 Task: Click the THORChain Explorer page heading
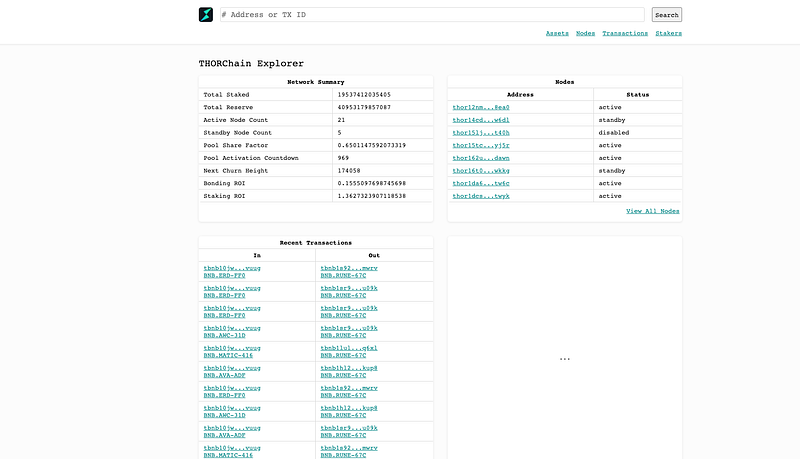251,63
